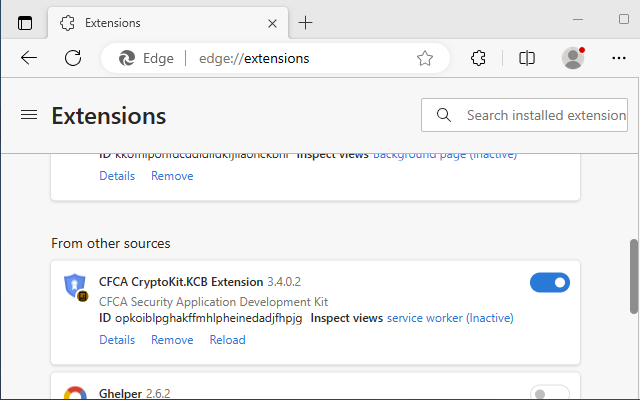Click the page vertical scrollbar thumb
Image resolution: width=640 pixels, height=400 pixels.
[x=633, y=276]
